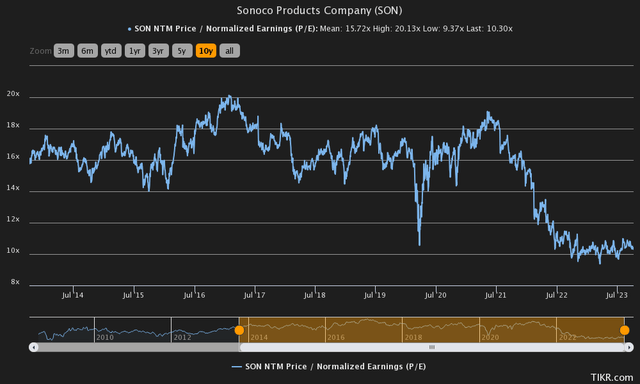640x384 pixels.
Task: Click the Jul '23 axis label
Action: (x=617, y=295)
